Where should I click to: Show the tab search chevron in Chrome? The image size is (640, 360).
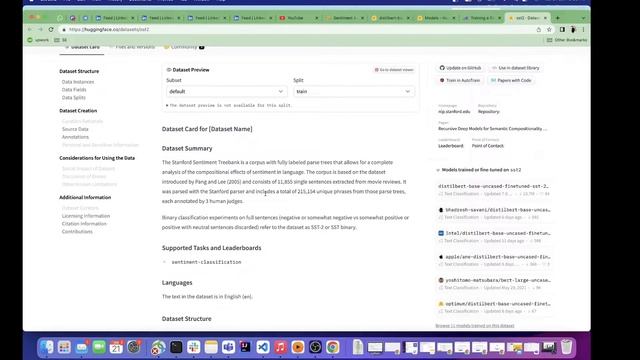583,18
